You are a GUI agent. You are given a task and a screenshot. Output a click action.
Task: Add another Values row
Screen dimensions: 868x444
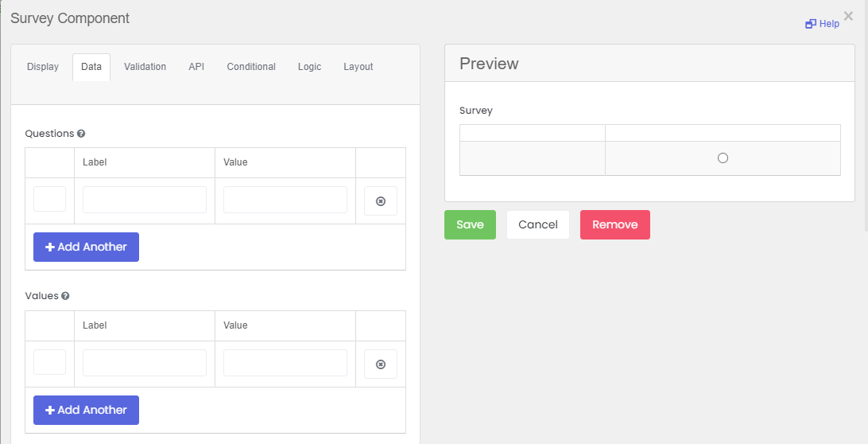point(87,411)
